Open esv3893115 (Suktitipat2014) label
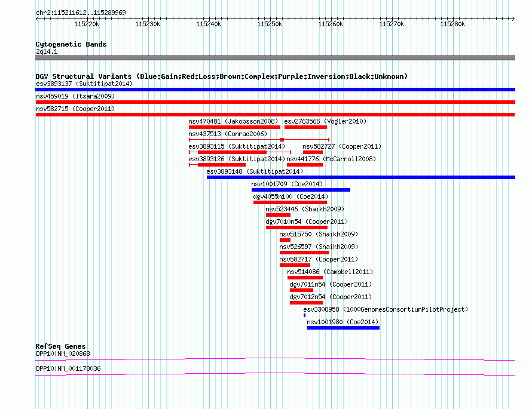The image size is (532, 409). click(237, 146)
